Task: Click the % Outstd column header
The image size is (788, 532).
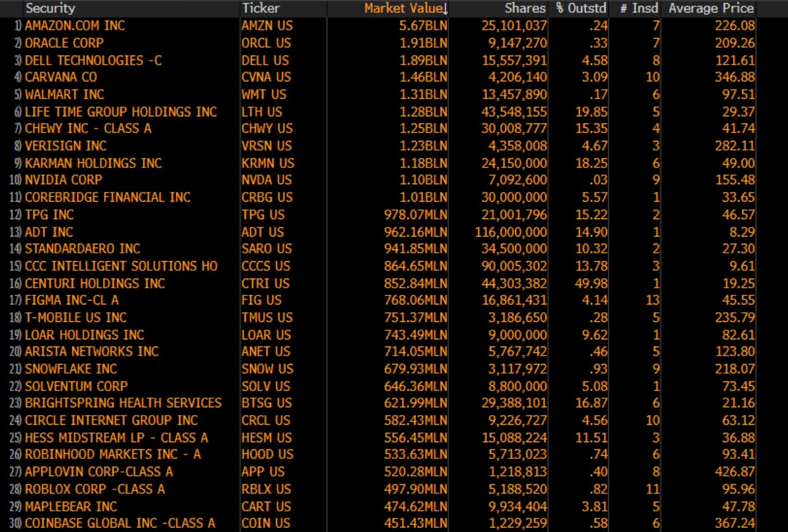Action: [x=582, y=8]
